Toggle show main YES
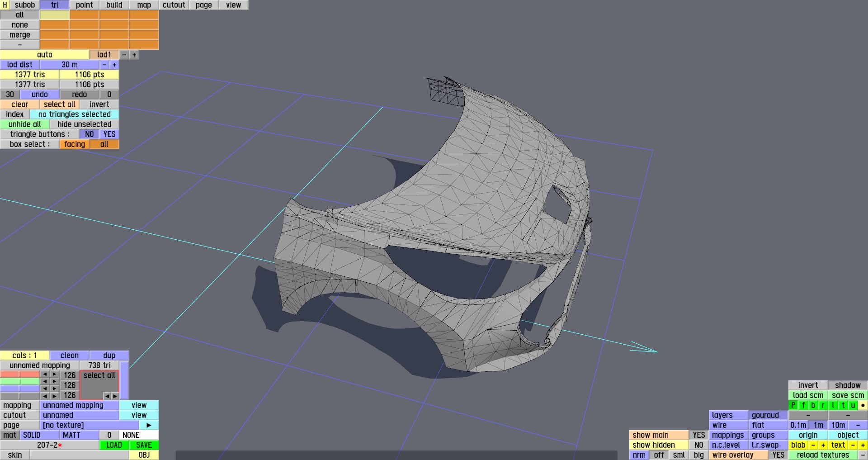This screenshot has width=868, height=460. coord(699,435)
